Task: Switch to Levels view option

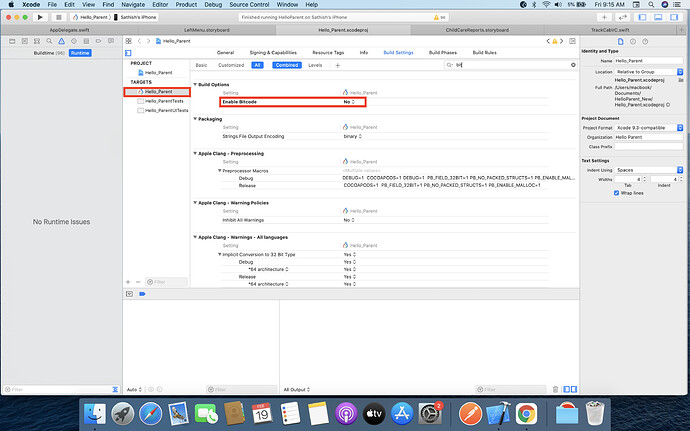Action: click(315, 65)
